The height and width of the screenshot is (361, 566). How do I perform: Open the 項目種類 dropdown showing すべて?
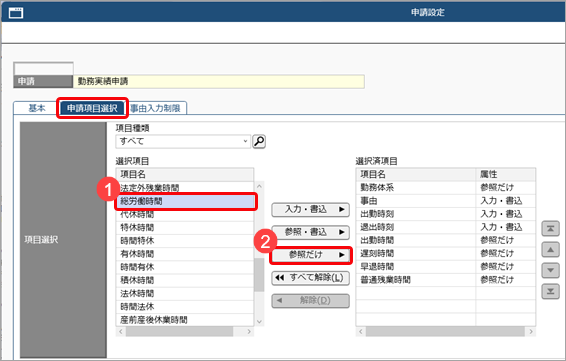[x=183, y=142]
